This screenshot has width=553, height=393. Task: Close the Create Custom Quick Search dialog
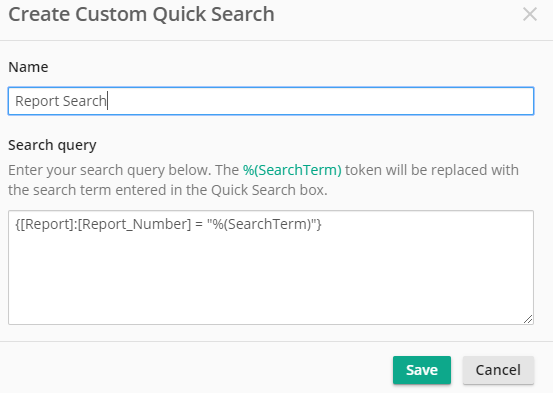(x=530, y=14)
